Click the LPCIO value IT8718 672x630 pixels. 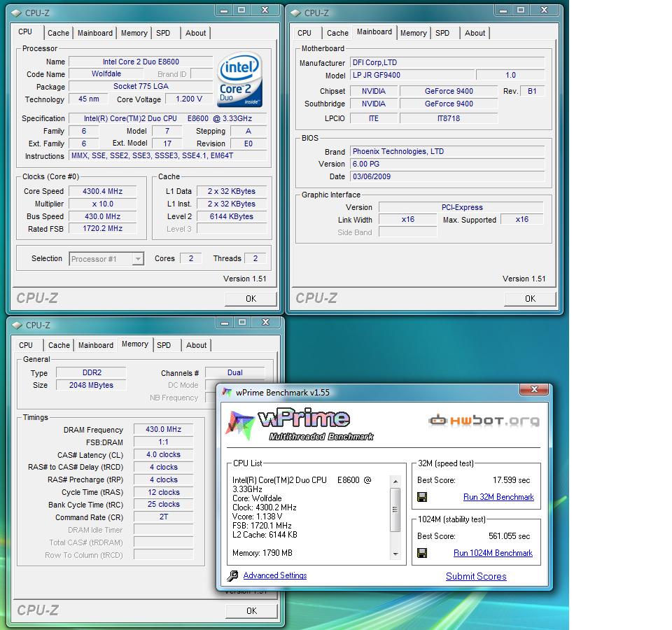(449, 118)
